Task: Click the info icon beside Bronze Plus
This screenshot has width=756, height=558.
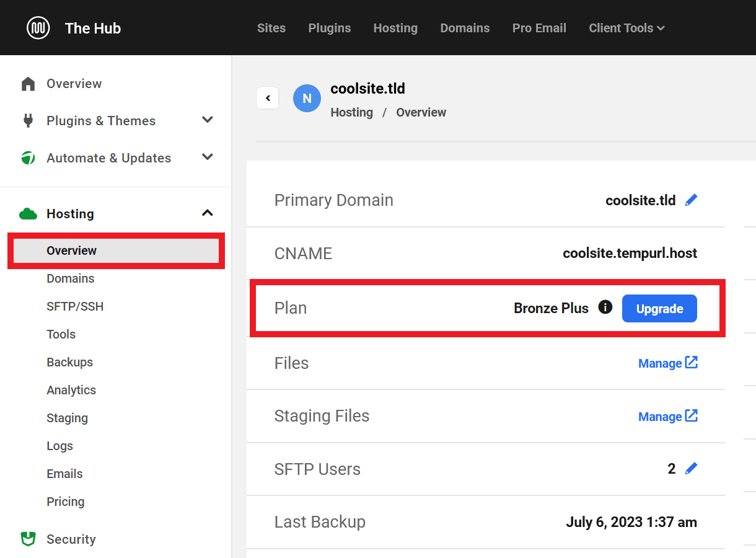Action: coord(605,307)
